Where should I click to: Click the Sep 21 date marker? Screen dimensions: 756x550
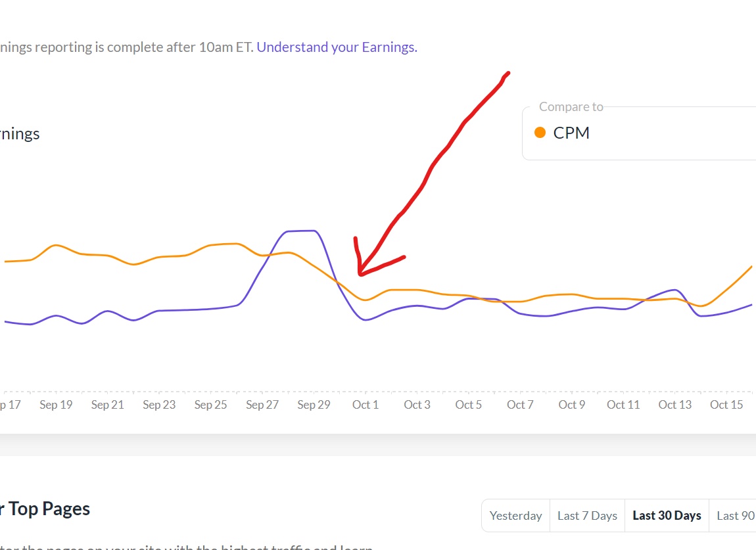point(108,405)
